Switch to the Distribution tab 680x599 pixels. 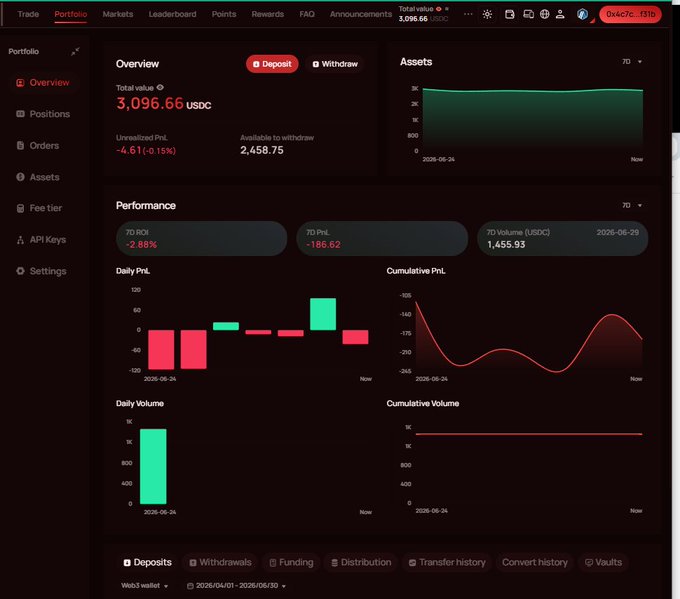point(361,562)
